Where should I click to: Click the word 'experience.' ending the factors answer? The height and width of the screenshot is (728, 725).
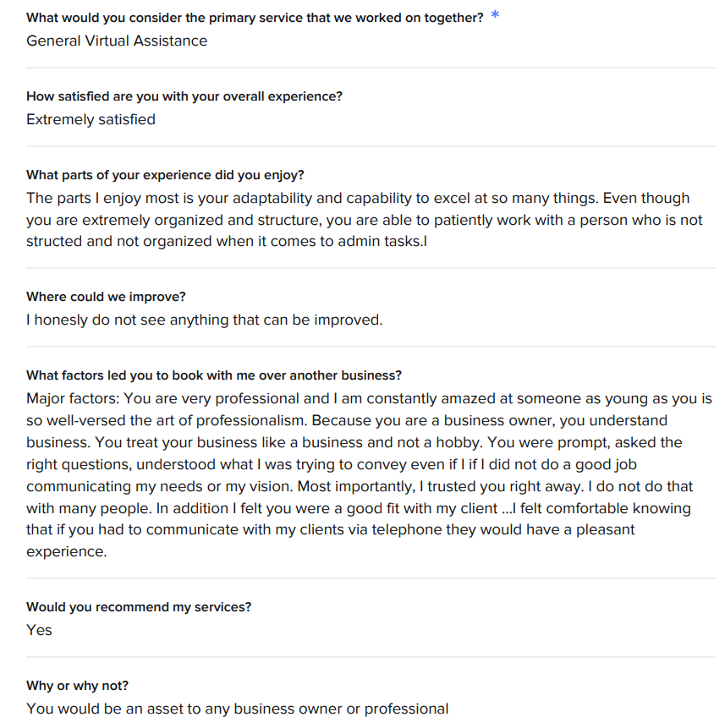click(x=67, y=551)
